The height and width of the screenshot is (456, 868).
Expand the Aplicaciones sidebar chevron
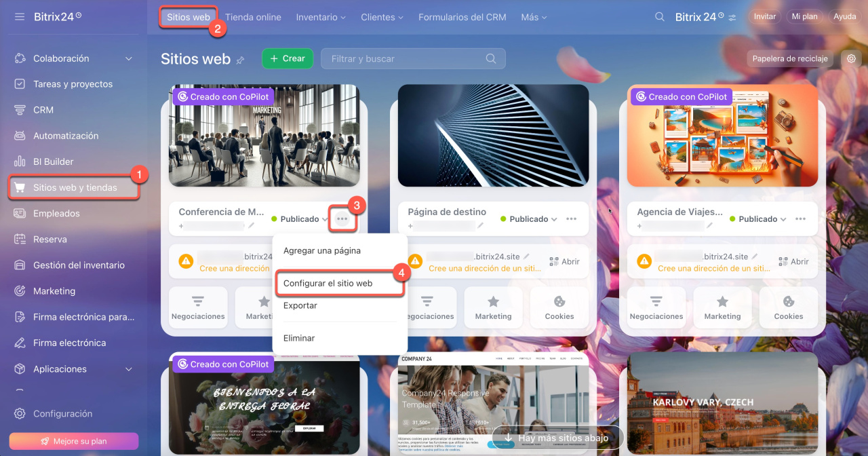point(129,369)
